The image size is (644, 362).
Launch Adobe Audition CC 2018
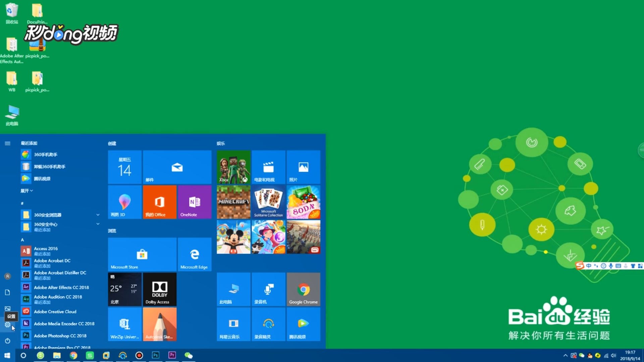coord(60,299)
